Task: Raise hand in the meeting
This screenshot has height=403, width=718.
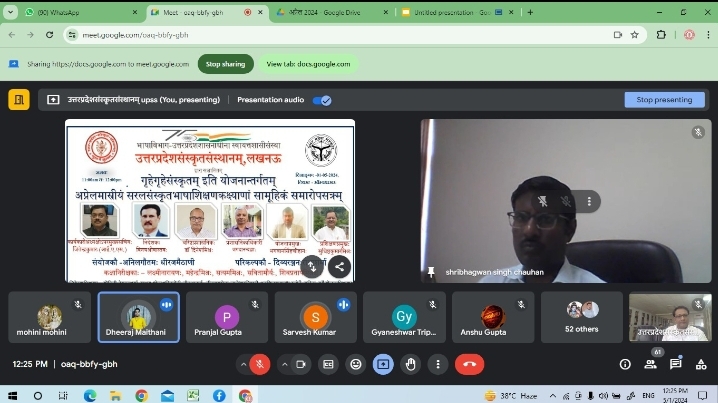Action: [408, 365]
